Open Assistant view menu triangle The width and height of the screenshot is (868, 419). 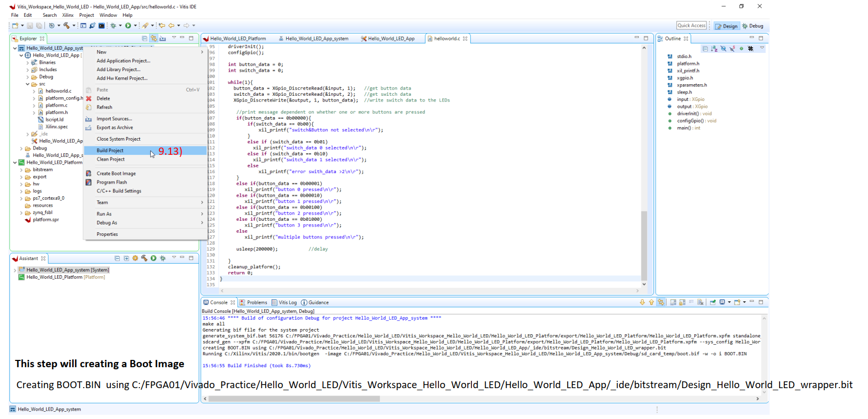[x=174, y=257]
